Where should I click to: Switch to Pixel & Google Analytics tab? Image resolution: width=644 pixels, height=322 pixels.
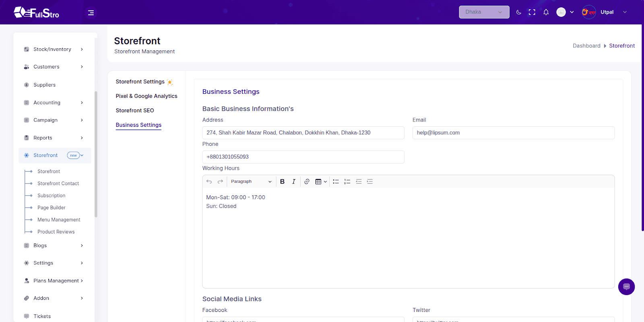pyautogui.click(x=147, y=96)
